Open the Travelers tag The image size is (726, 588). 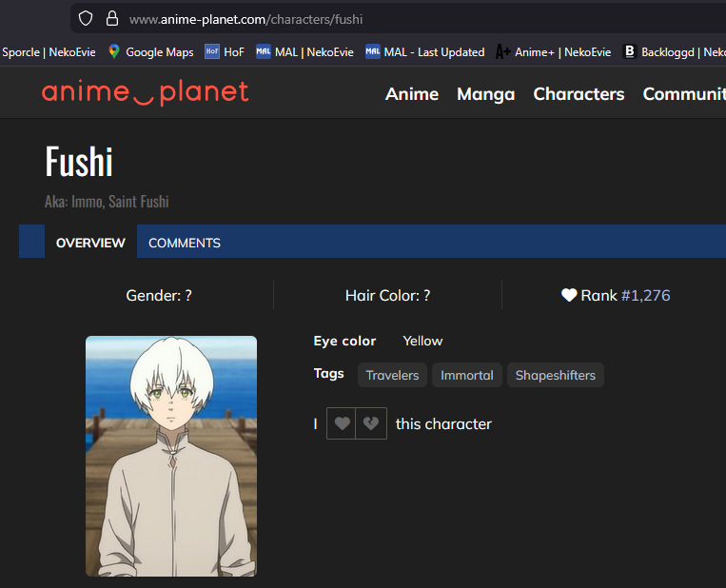coord(392,375)
